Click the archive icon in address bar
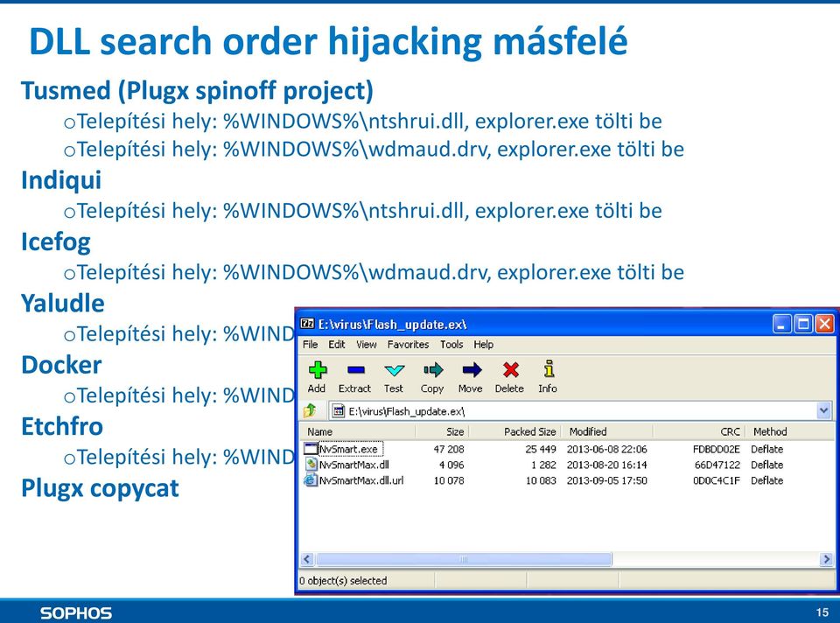 tap(339, 411)
